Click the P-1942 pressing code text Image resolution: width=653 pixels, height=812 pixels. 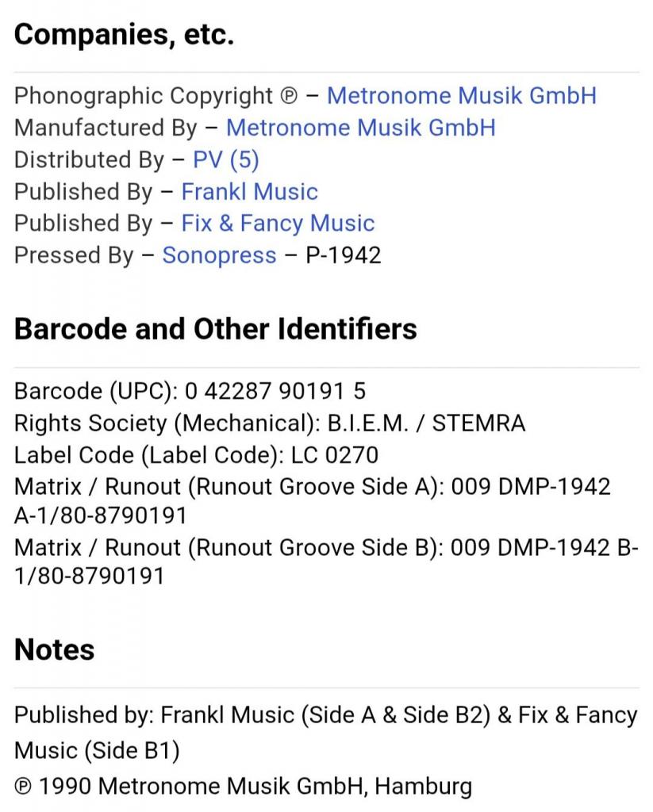coord(343,255)
